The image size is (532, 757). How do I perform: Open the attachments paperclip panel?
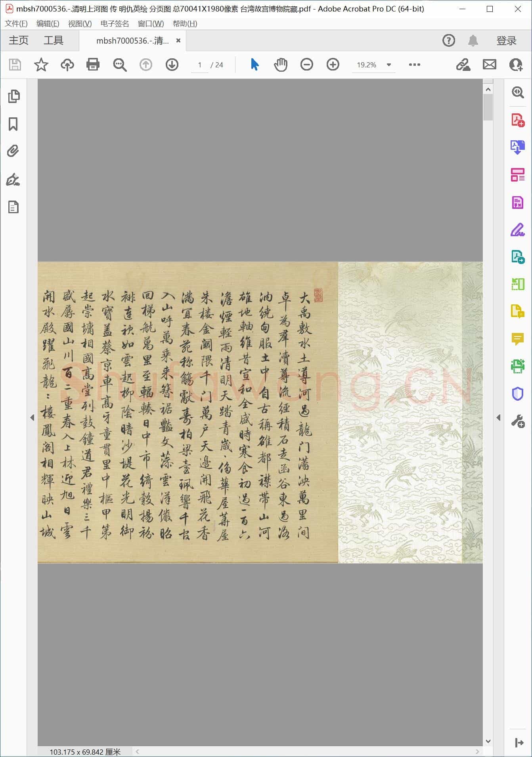coord(13,151)
